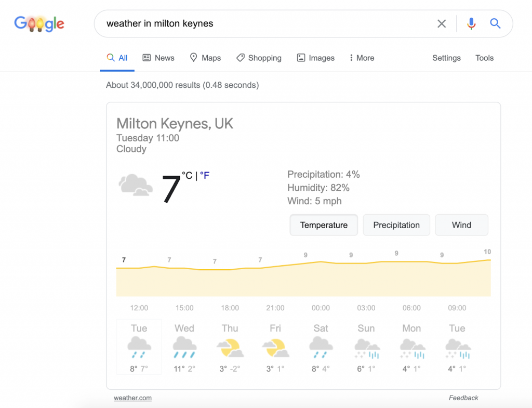Show the Precipitation chart
Screen dimensions: 532x408
pos(396,225)
